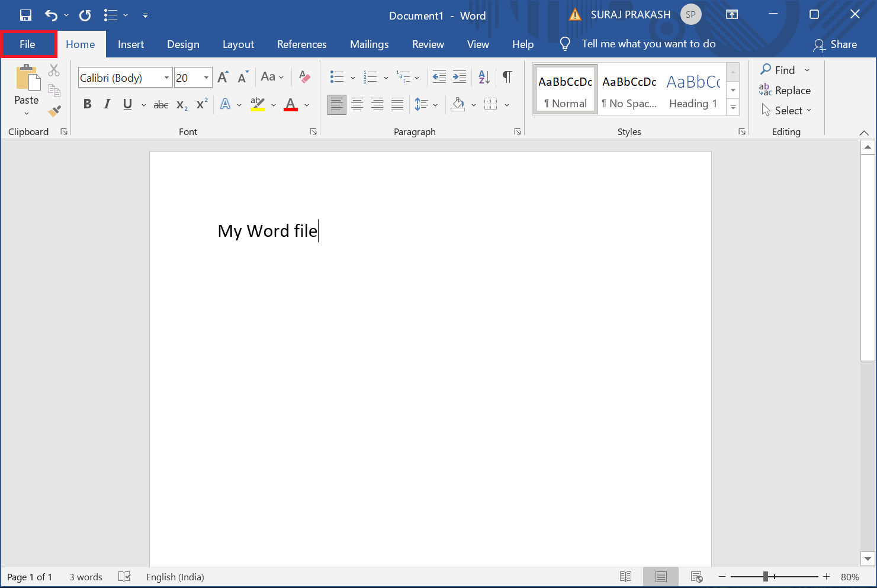Open the Change Case Aa dropdown
This screenshot has width=877, height=588.
click(x=272, y=76)
